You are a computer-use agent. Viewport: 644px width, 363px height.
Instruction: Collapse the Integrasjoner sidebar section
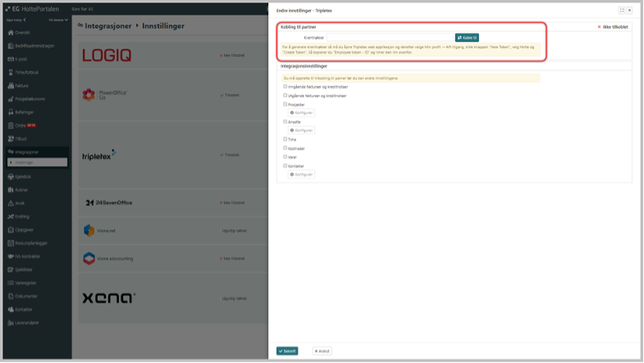coord(26,152)
